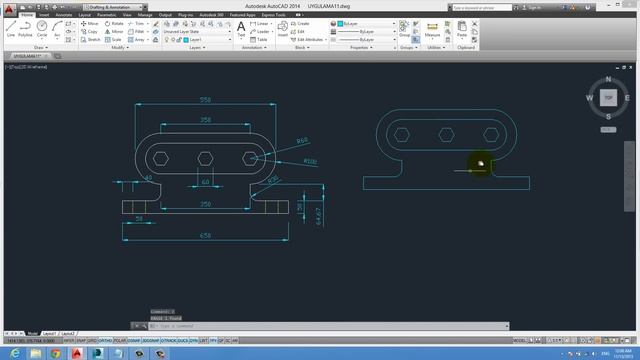Image resolution: width=640 pixels, height=360 pixels.
Task: Choose the Move tool
Action: [x=90, y=24]
